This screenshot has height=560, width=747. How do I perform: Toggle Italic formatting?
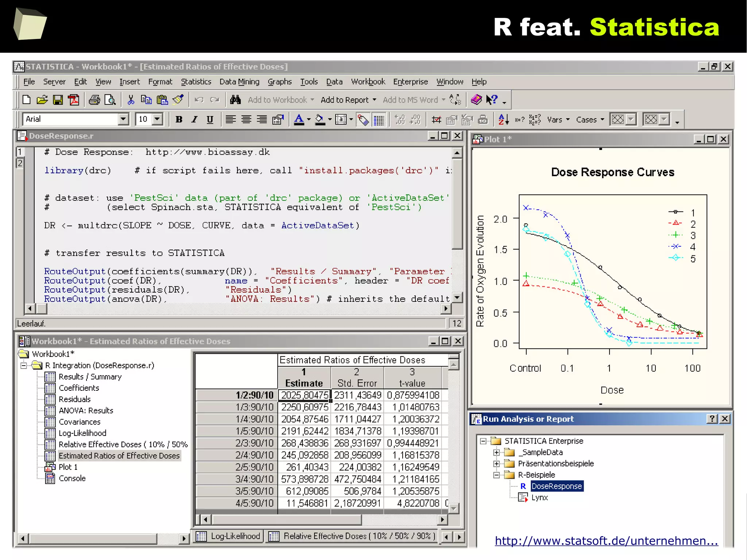click(194, 119)
